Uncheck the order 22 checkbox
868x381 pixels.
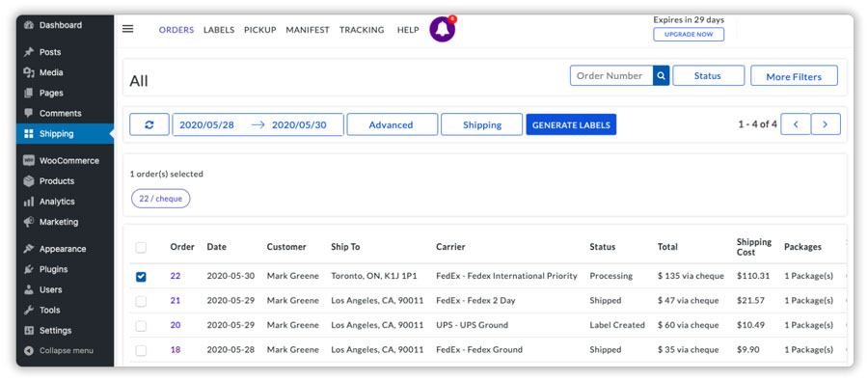[x=141, y=276]
